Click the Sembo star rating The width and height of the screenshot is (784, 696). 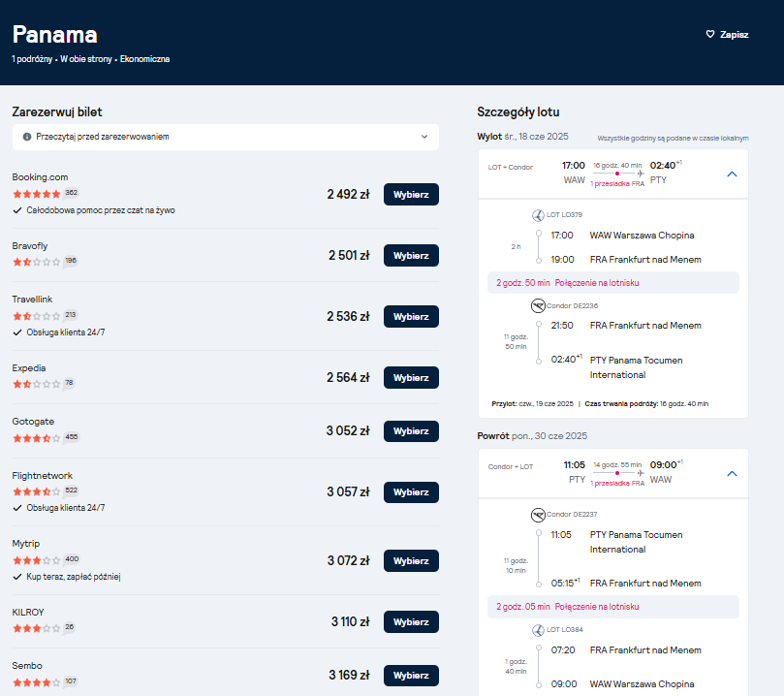pyautogui.click(x=37, y=682)
